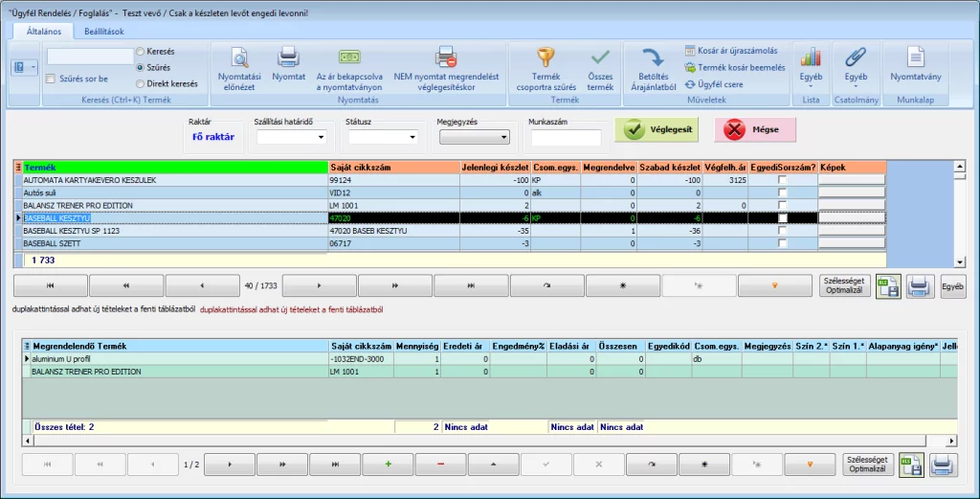Screen dimensions: 980x499
Task: Click Betöltés Árajánlatból arrow icon
Action: (653, 69)
